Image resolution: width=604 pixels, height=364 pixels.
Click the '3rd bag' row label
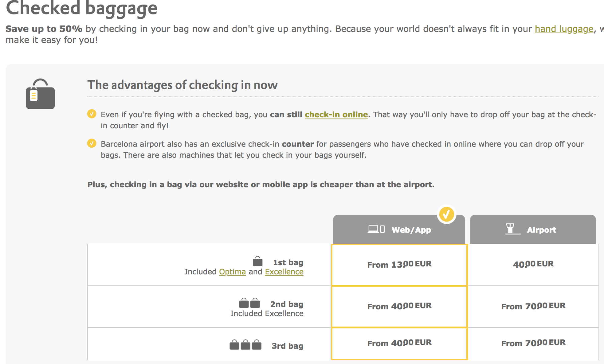[287, 346]
